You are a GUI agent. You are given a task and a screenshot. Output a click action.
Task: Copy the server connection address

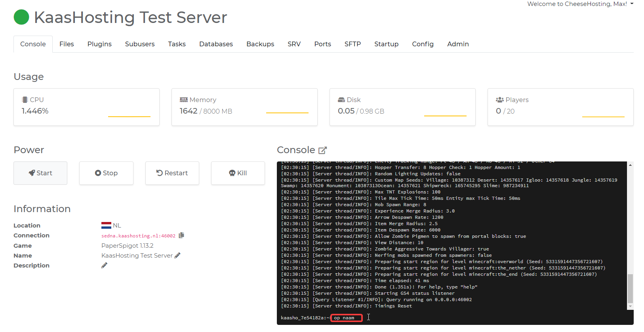point(181,235)
